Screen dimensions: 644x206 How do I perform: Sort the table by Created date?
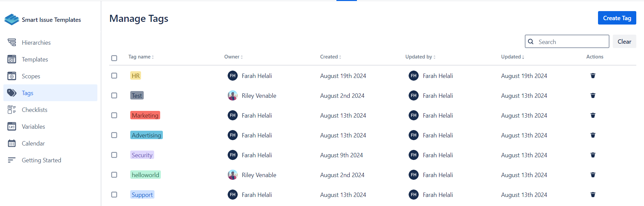(x=330, y=57)
